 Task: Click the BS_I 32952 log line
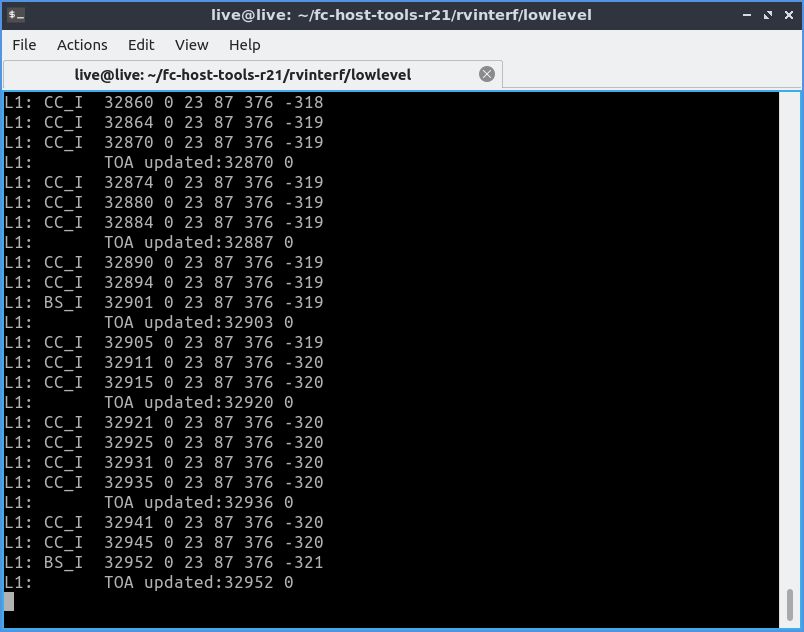click(164, 562)
